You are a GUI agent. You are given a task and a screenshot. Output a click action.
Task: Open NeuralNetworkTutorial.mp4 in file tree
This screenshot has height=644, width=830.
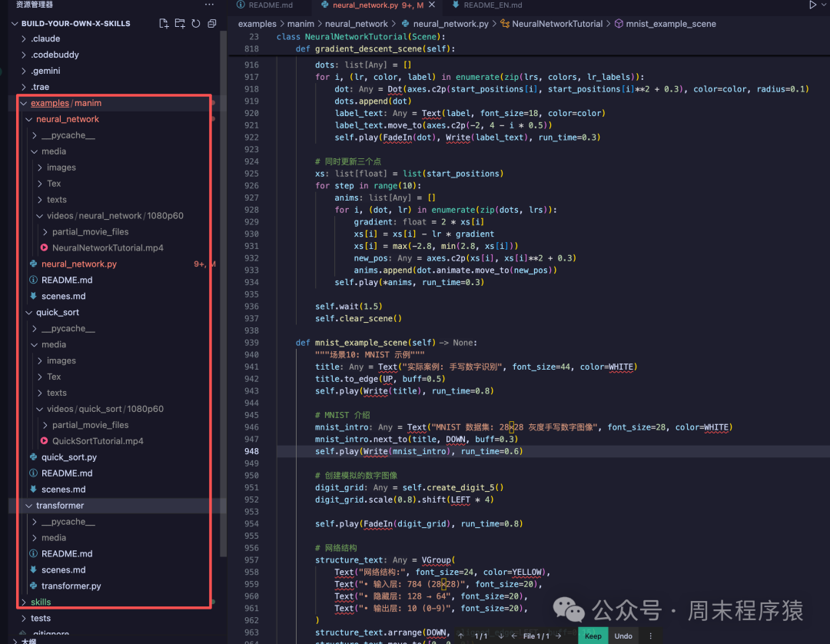point(108,247)
